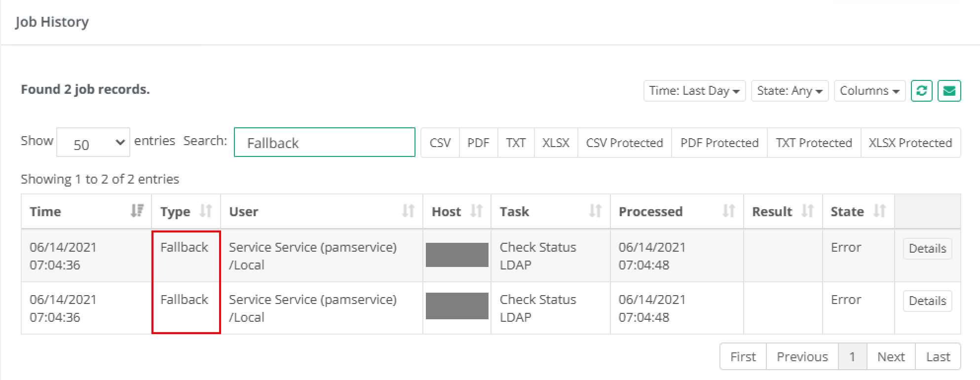Click PDF Protected export button
The width and height of the screenshot is (980, 380).
click(719, 143)
